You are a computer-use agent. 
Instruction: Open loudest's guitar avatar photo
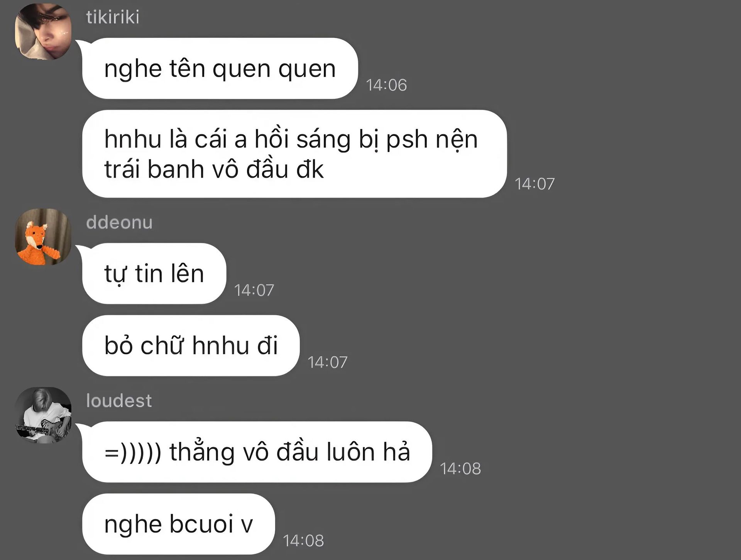(43, 415)
